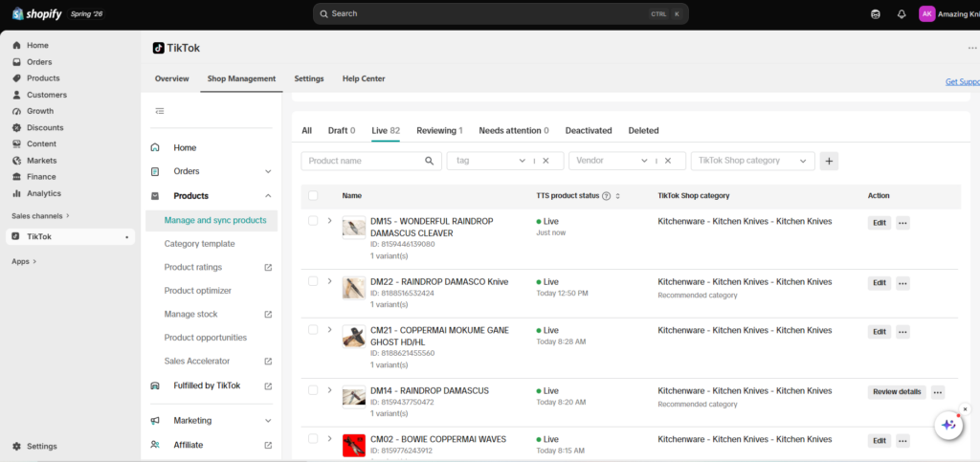
Task: Open the TikTok app more options menu
Action: click(x=972, y=48)
